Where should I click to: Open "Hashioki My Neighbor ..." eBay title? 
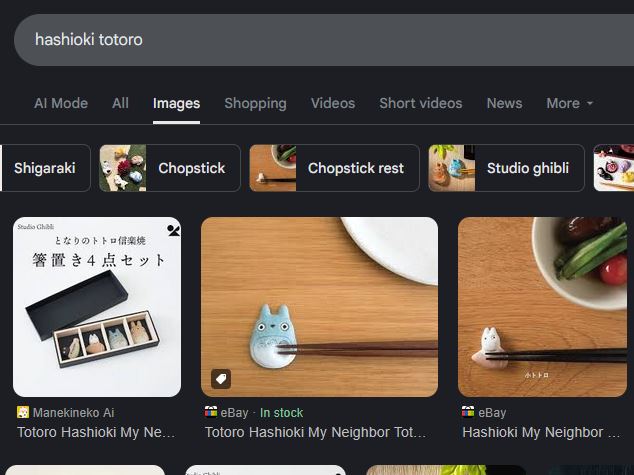pyautogui.click(x=541, y=432)
